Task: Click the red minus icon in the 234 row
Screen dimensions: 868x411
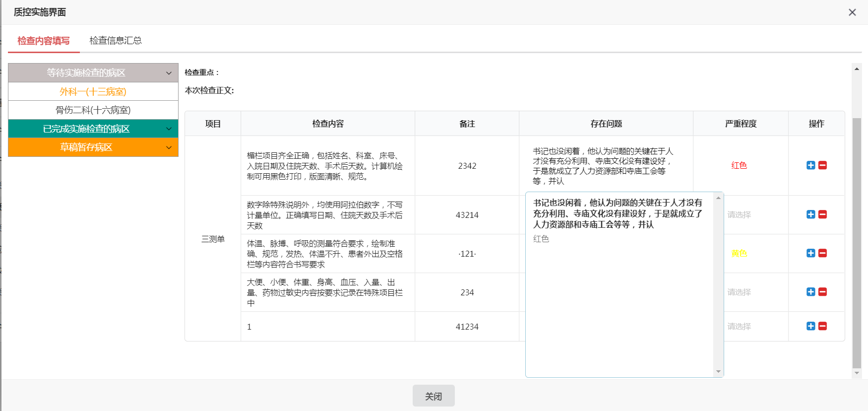Action: point(822,292)
